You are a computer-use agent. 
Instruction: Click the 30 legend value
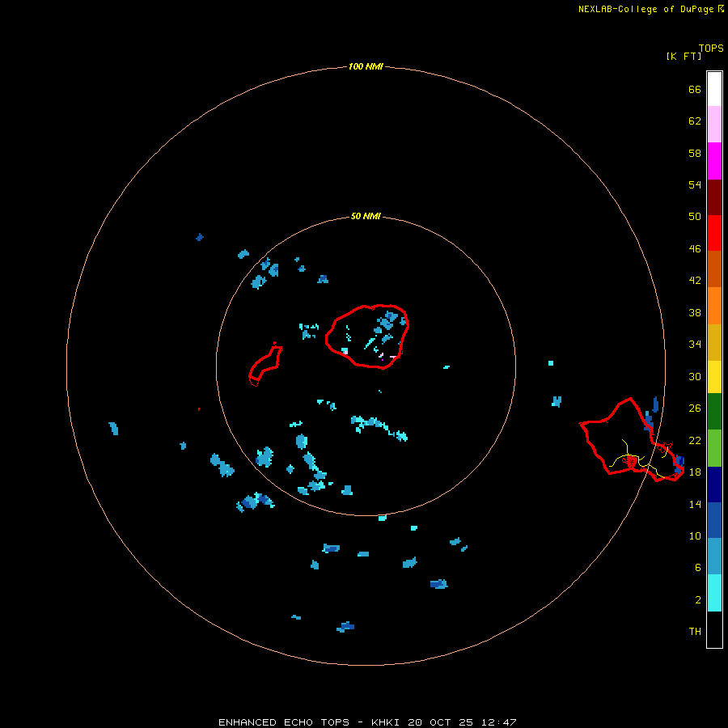click(x=695, y=376)
